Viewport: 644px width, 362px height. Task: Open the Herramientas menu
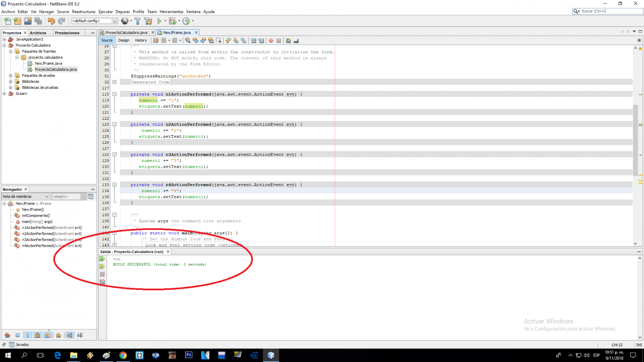point(171,12)
